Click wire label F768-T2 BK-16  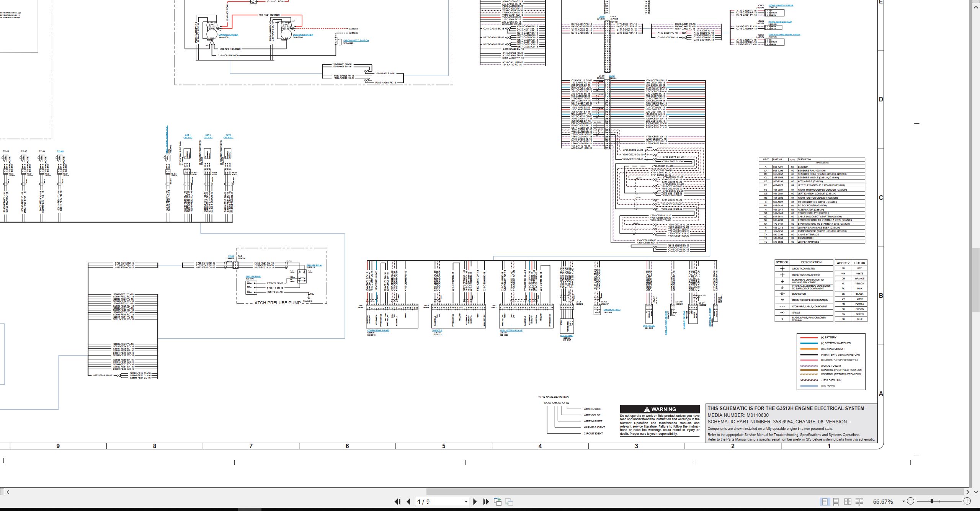pyautogui.click(x=275, y=283)
